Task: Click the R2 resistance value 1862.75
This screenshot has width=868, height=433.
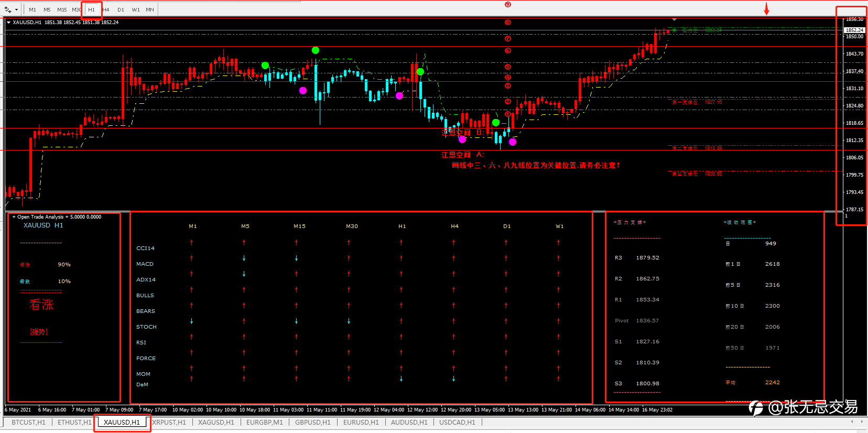Action: point(648,278)
